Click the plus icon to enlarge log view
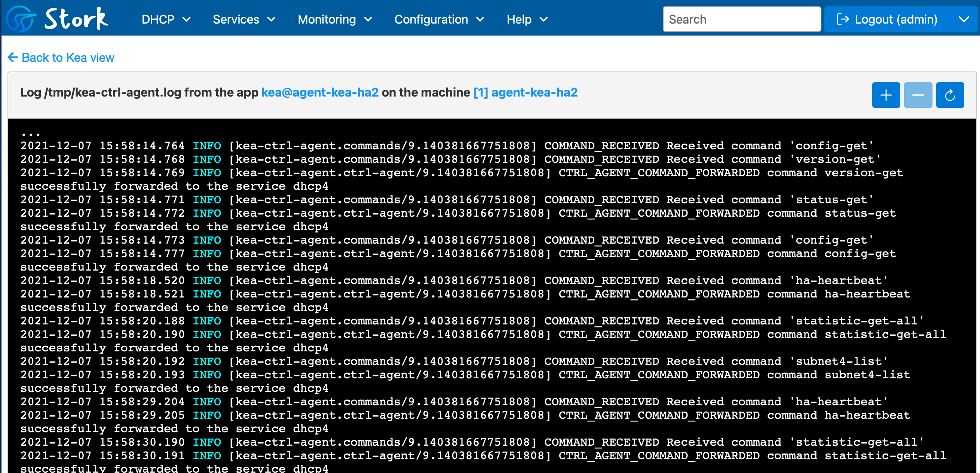980x473 pixels. coord(886,95)
